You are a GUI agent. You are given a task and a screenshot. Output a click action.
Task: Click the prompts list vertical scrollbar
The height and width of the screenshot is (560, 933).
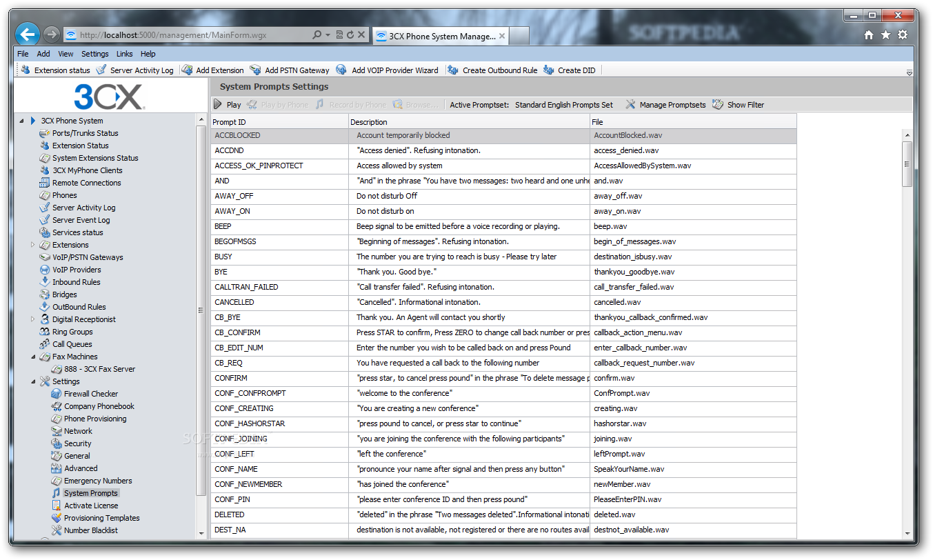[x=907, y=164]
